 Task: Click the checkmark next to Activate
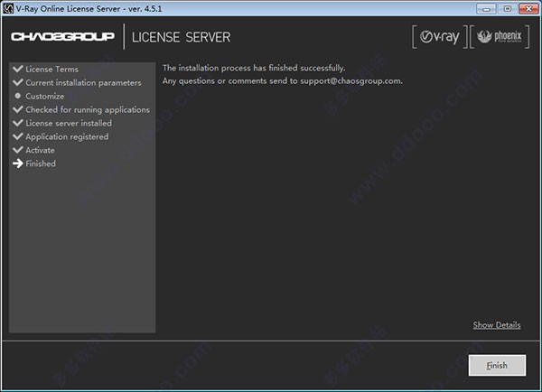(17, 150)
